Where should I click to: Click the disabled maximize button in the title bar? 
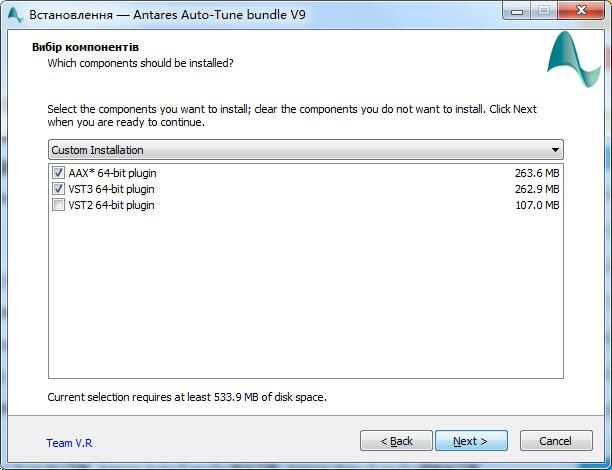[x=543, y=12]
